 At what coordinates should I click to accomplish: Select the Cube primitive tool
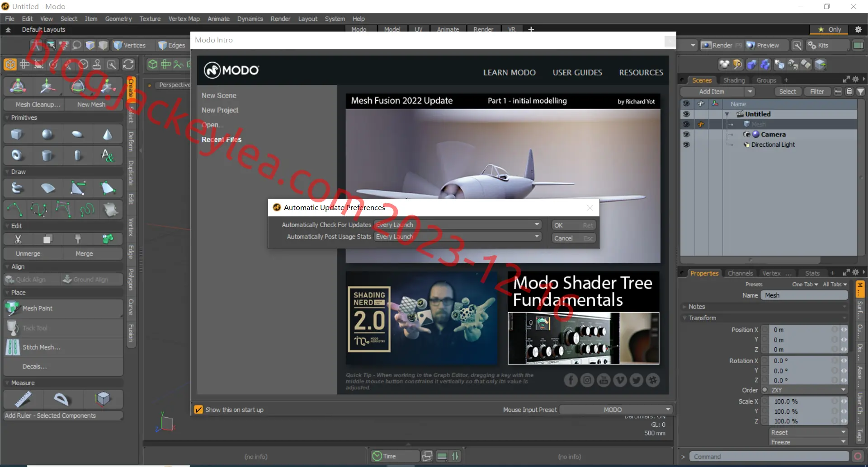click(x=17, y=135)
